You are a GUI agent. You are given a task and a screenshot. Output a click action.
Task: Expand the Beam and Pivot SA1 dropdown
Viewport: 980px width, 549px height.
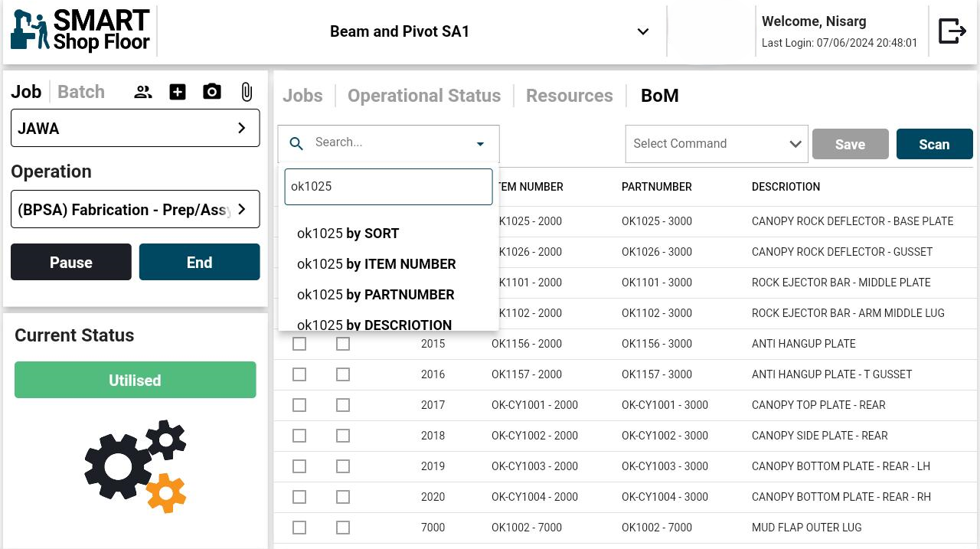[x=643, y=31]
